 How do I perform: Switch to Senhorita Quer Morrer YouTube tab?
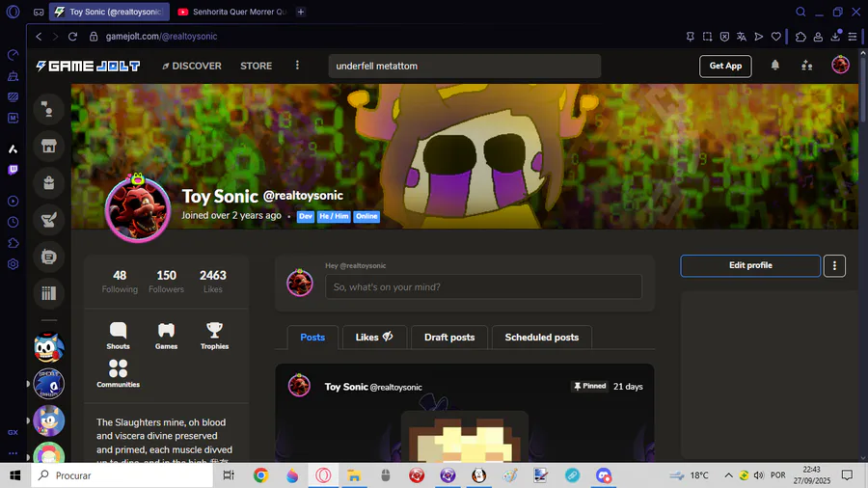pos(232,12)
